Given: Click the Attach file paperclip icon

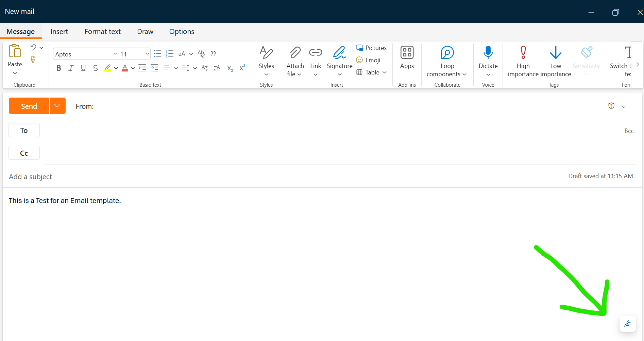Looking at the screenshot, I should pos(295,53).
